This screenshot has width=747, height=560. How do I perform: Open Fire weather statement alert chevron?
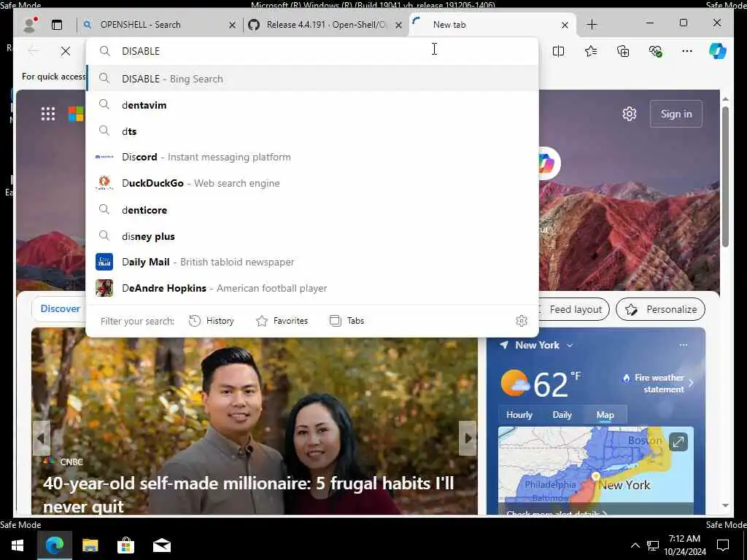(692, 383)
